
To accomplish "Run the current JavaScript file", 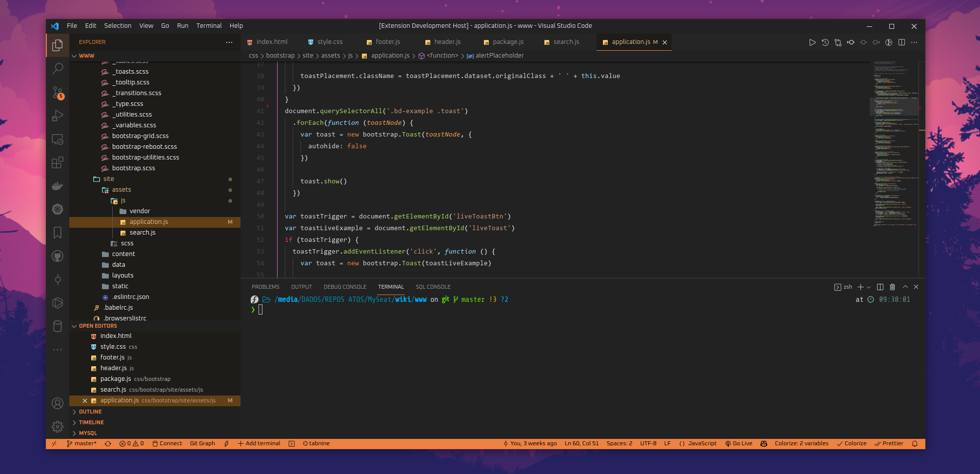I will coord(812,42).
